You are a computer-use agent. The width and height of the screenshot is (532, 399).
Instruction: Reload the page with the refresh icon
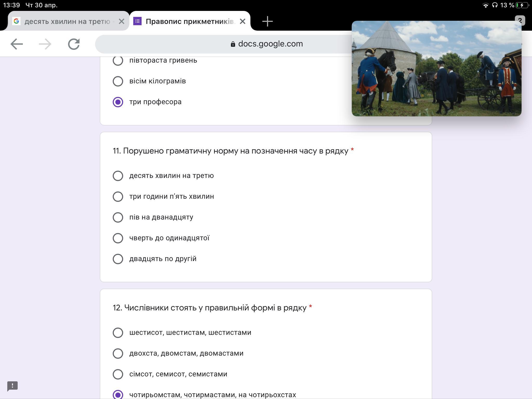click(74, 44)
